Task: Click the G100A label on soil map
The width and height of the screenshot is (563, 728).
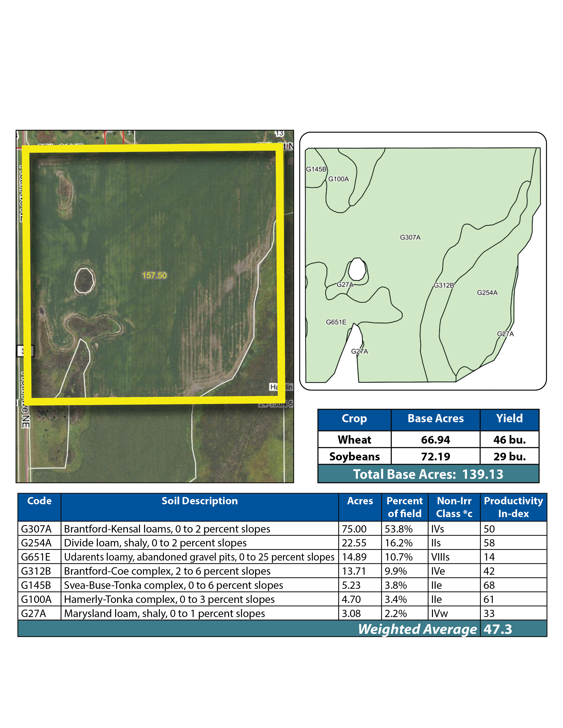Action: point(338,179)
